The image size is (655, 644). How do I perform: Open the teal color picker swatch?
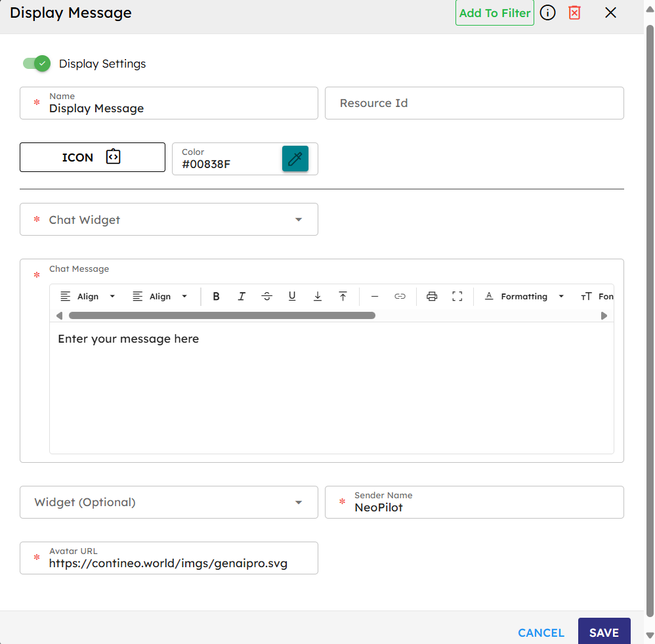pos(295,159)
